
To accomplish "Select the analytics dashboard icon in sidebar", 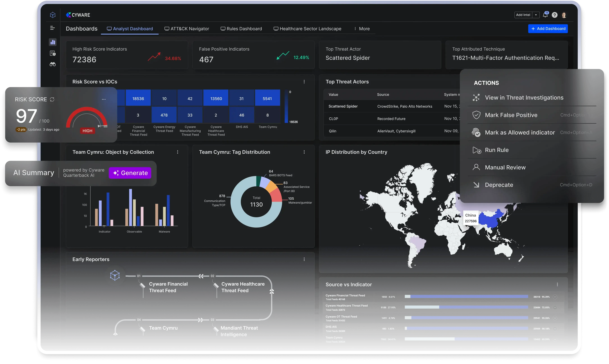I will [x=53, y=42].
